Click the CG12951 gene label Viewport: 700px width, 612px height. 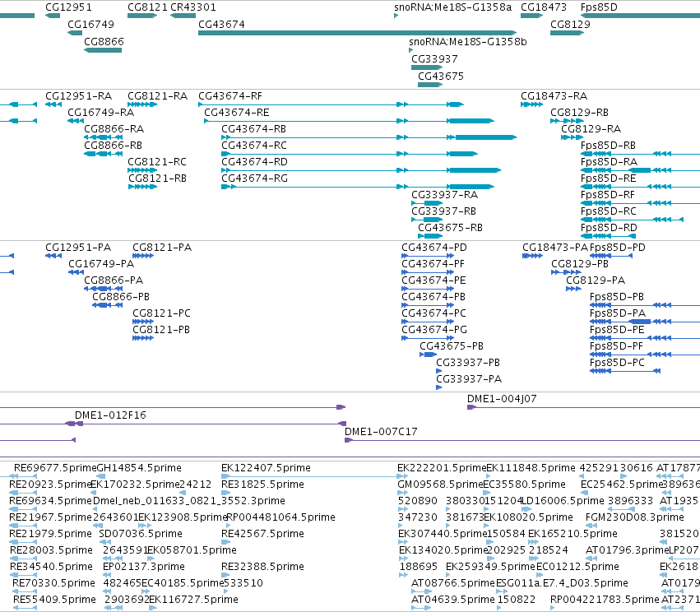[x=68, y=7]
